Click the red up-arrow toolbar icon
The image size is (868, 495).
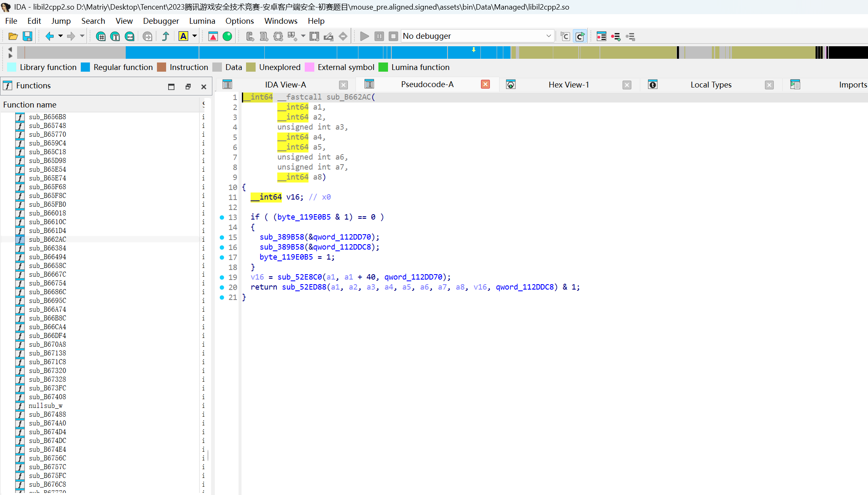[x=213, y=36]
